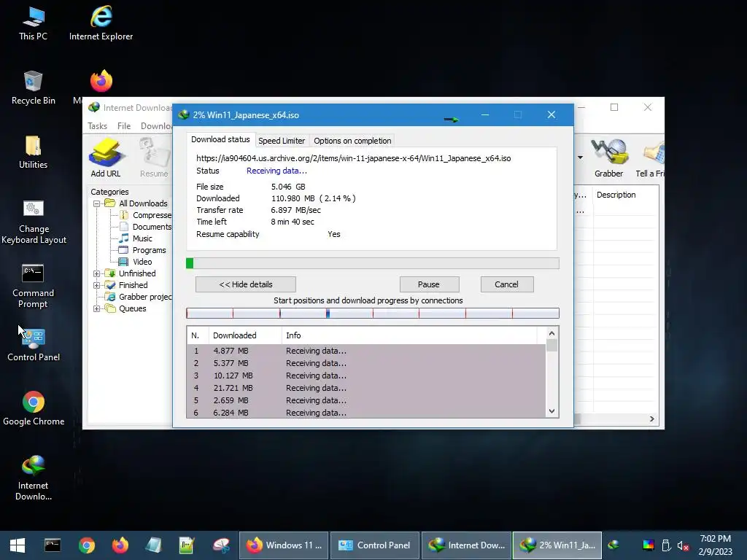Click right arrow of IDM horizontal scrollbar
The width and height of the screenshot is (747, 560).
[x=651, y=419]
